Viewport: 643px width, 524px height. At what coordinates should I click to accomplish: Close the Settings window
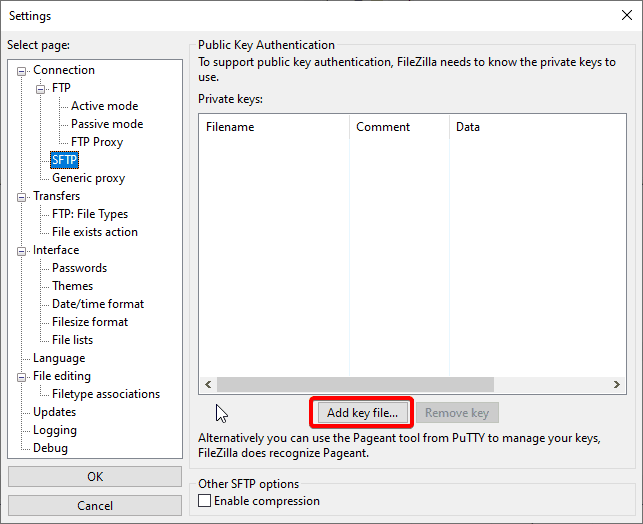625,15
